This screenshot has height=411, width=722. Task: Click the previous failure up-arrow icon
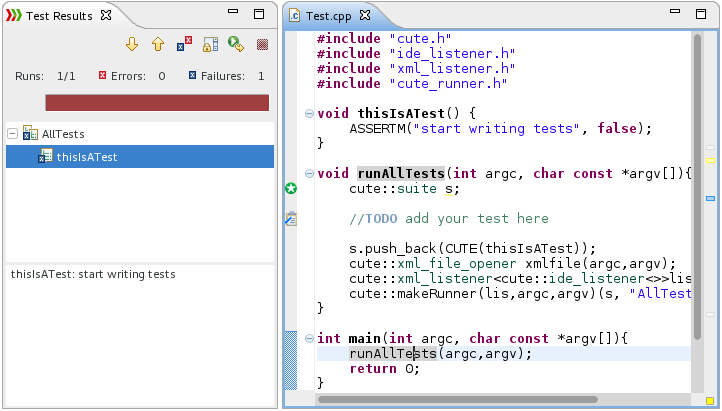point(157,44)
